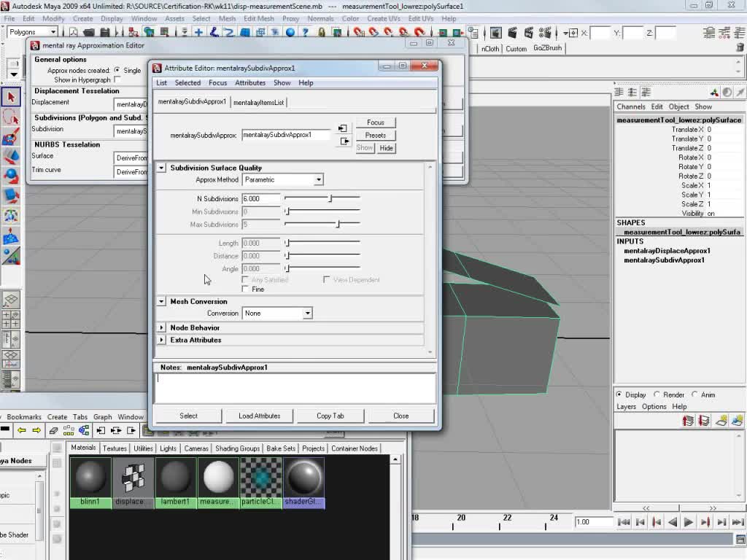Select the Anim radio button in layer editor
Image resolution: width=747 pixels, height=560 pixels.
pos(694,394)
